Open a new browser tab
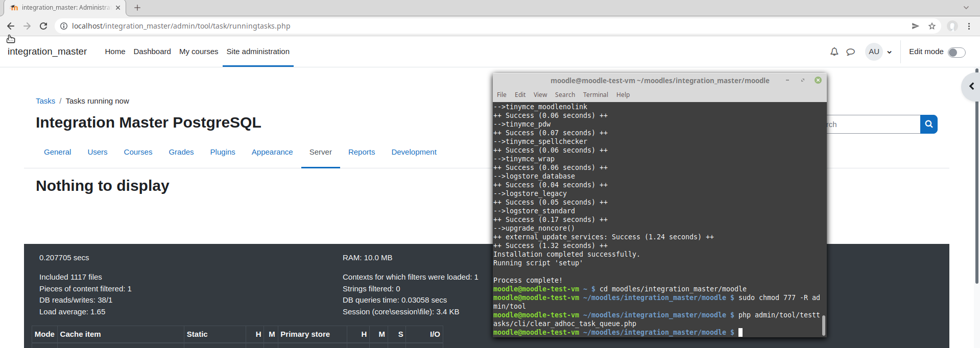 point(137,8)
